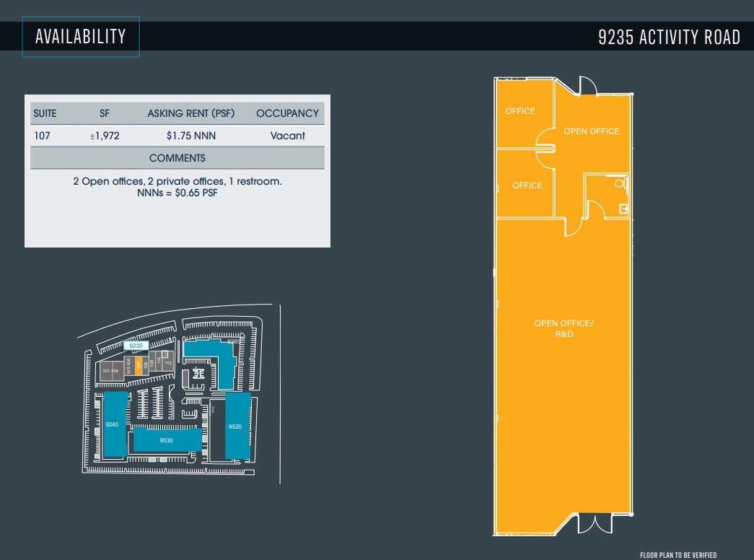Select the 105-106 suite block
This screenshot has width=754, height=560.
tap(129, 366)
